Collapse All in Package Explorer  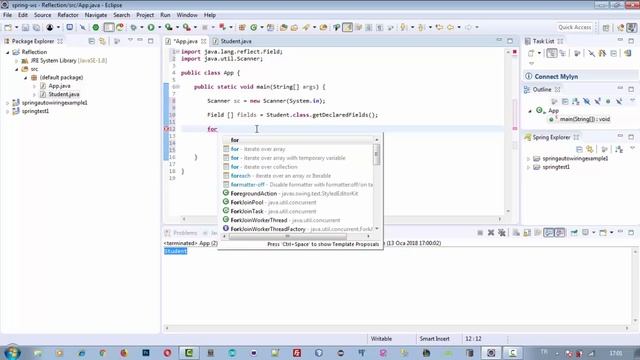[x=91, y=41]
